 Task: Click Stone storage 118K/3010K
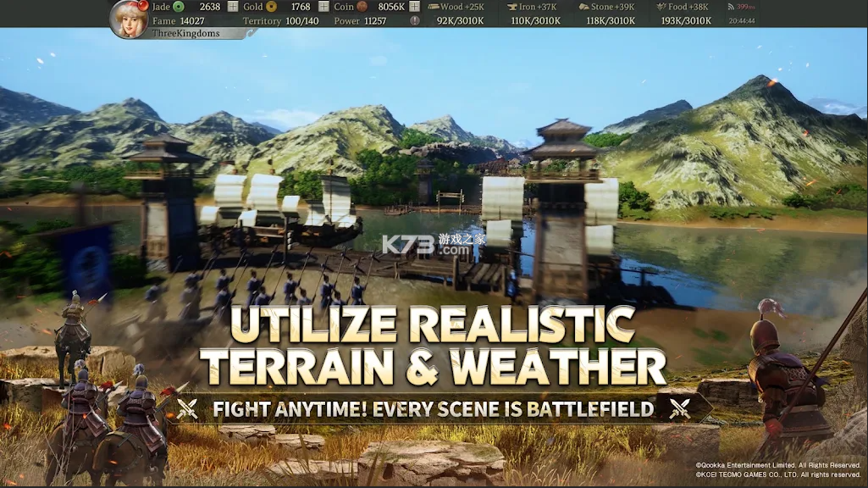point(611,20)
